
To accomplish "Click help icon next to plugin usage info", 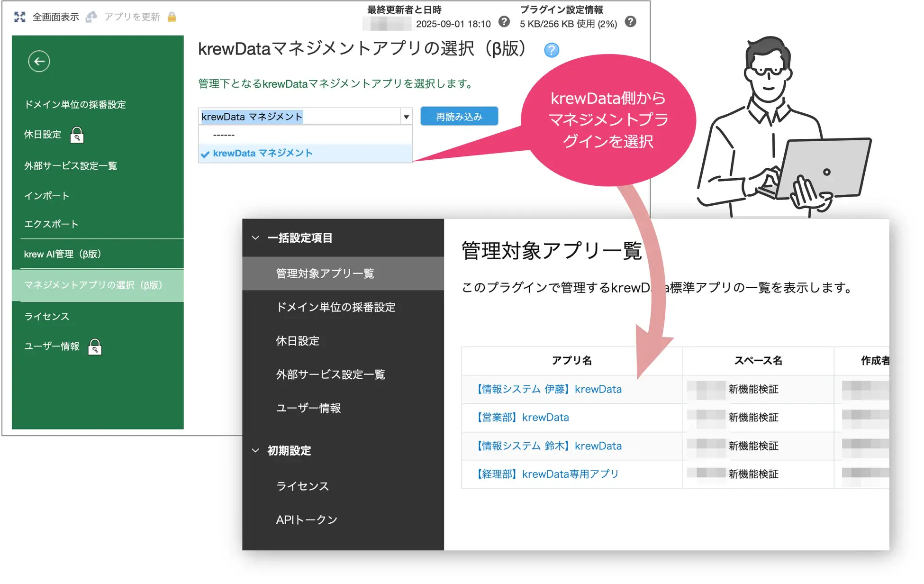I will click(630, 22).
